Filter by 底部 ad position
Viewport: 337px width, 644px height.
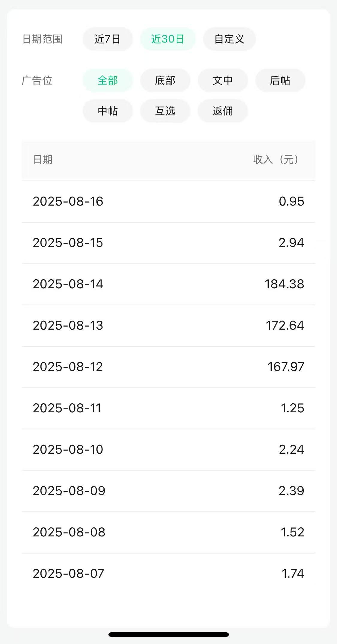click(x=165, y=80)
